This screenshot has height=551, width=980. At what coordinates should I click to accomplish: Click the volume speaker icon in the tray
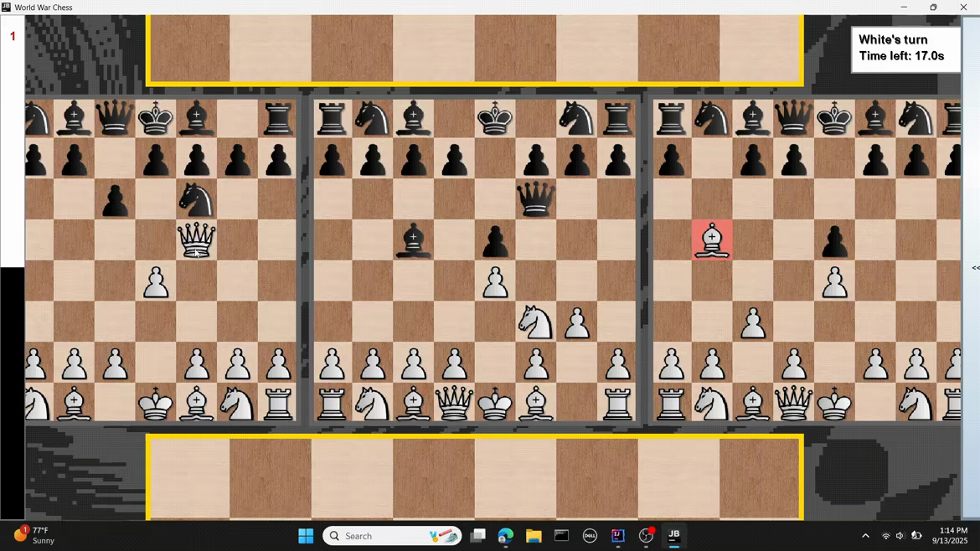click(x=900, y=536)
